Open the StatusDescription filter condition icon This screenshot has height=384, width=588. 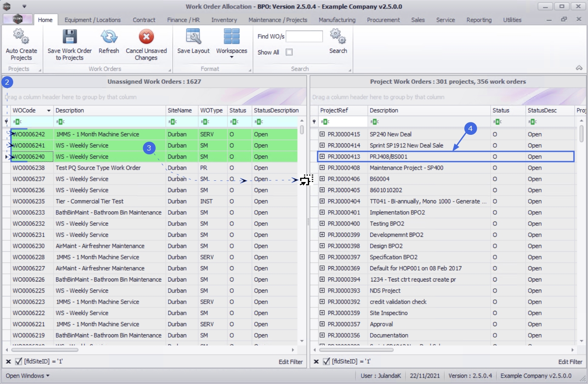click(258, 122)
